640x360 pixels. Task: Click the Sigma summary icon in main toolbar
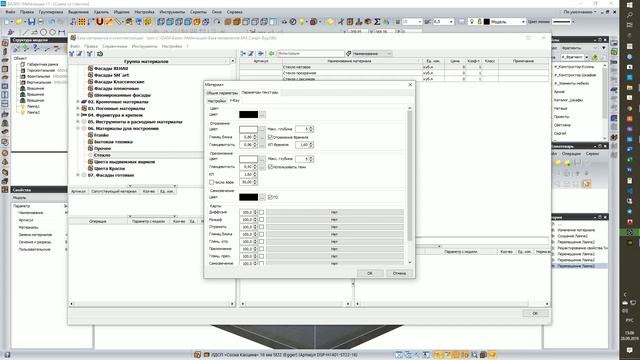(x=377, y=22)
